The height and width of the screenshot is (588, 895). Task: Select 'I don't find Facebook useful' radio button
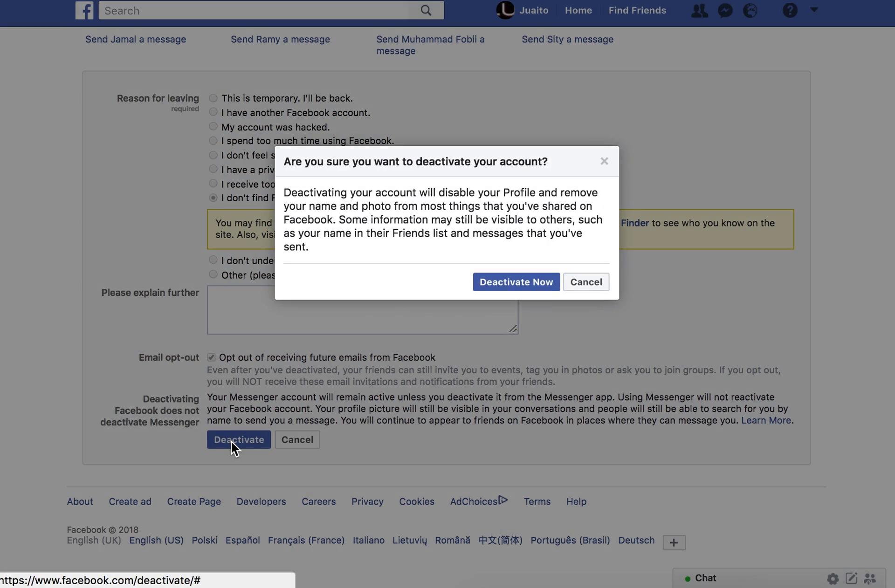212,198
